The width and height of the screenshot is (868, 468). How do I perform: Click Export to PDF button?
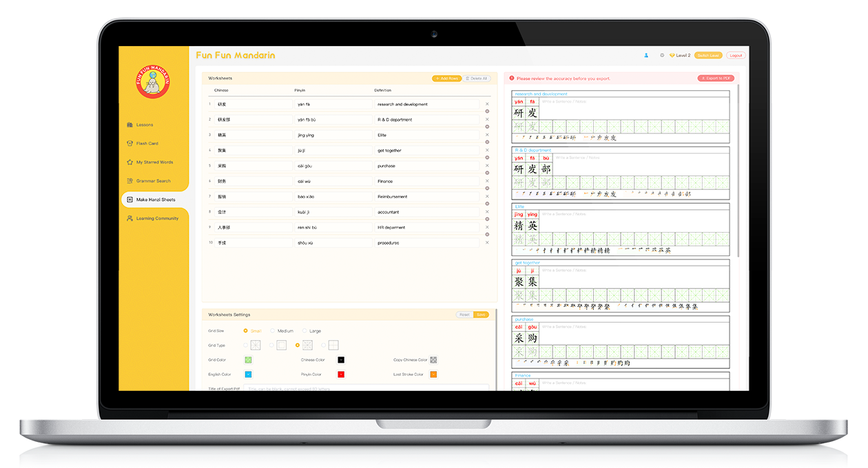[716, 78]
